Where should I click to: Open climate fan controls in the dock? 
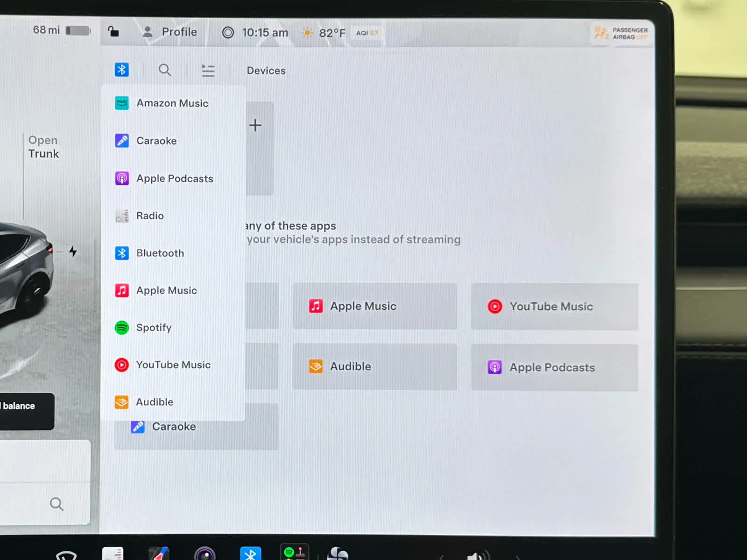338,553
